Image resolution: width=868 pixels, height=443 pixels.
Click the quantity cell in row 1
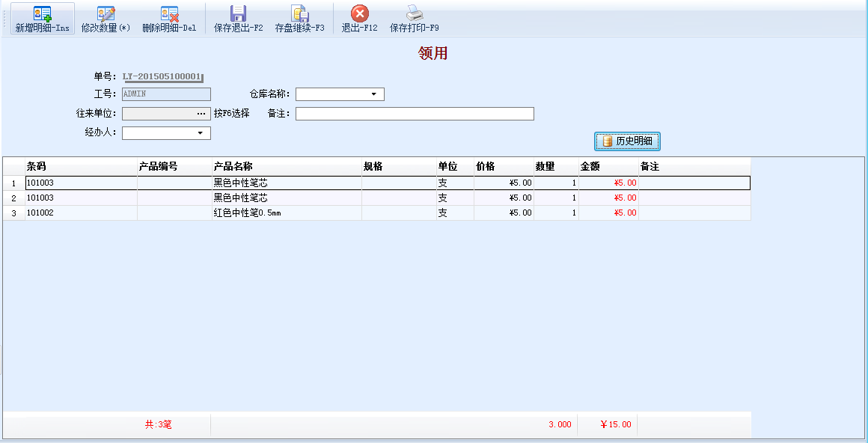point(555,183)
